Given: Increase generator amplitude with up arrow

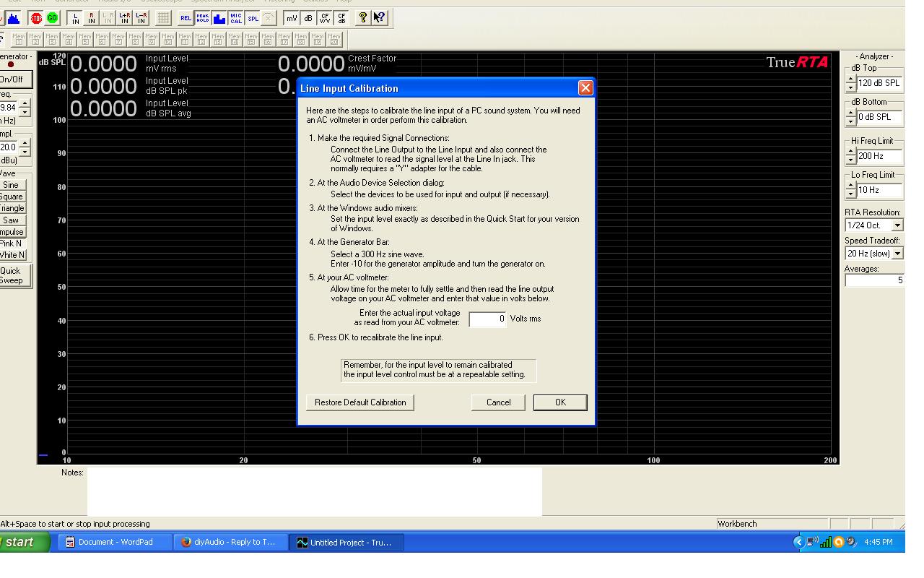Looking at the screenshot, I should click(25, 143).
